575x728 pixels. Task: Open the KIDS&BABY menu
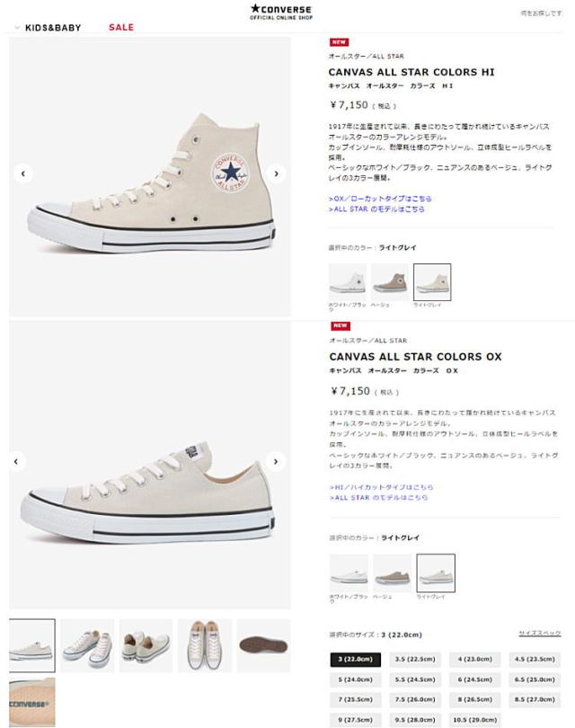tap(53, 28)
